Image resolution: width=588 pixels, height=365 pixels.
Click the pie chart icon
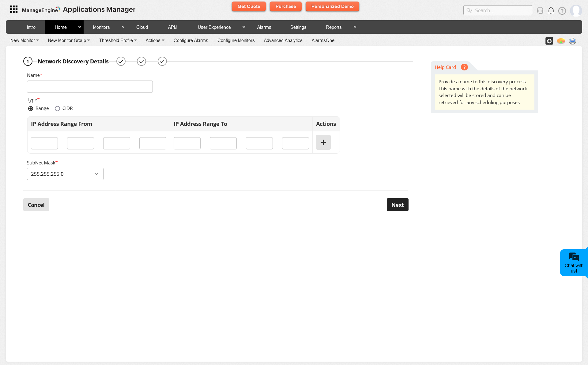pyautogui.click(x=561, y=41)
